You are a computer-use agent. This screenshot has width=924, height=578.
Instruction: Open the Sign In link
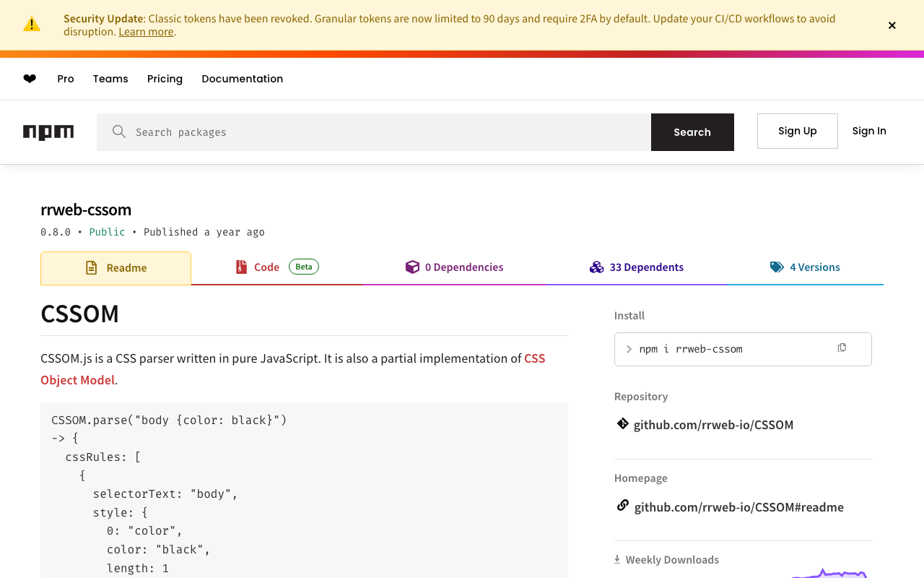click(869, 131)
